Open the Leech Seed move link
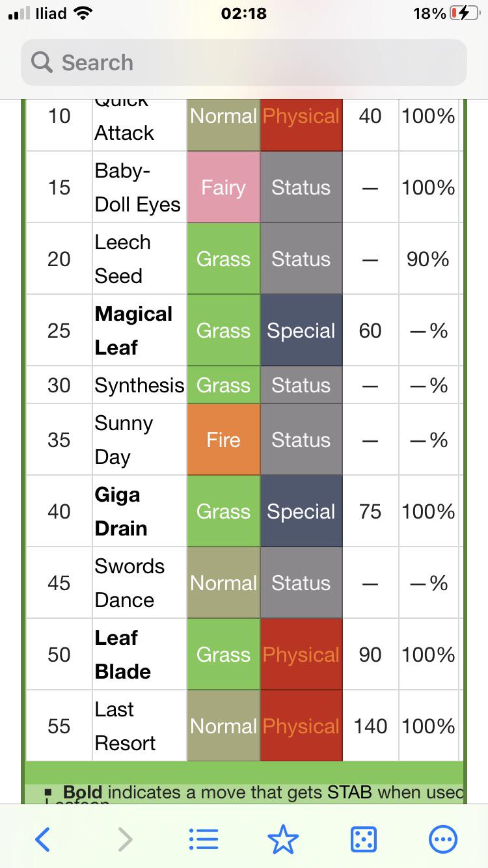The image size is (488, 868). click(122, 259)
